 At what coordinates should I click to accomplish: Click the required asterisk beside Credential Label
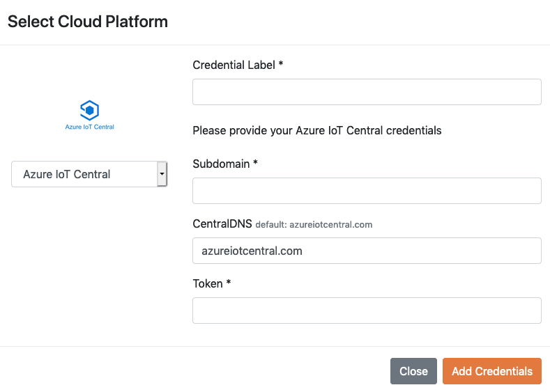pyautogui.click(x=281, y=63)
